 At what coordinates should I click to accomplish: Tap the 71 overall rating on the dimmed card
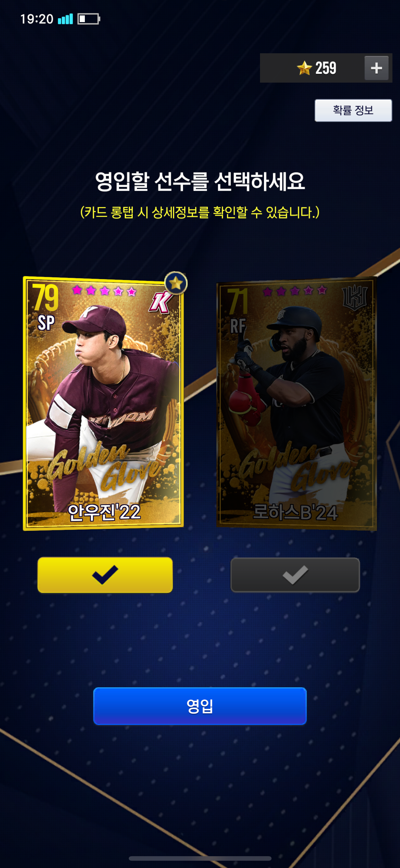[238, 301]
